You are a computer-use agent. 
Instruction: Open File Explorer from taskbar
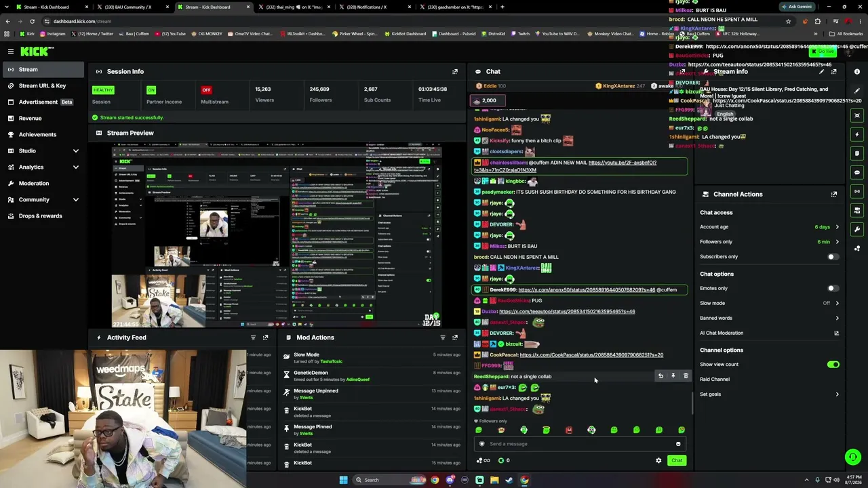pos(494,480)
